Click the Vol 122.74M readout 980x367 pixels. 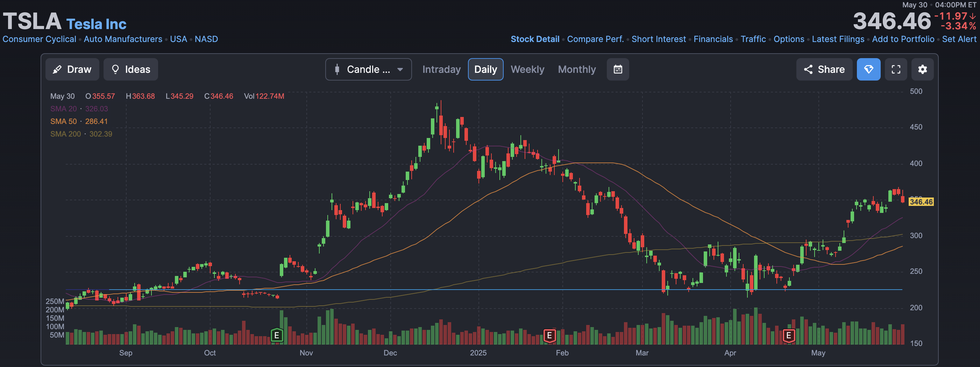[x=264, y=96]
